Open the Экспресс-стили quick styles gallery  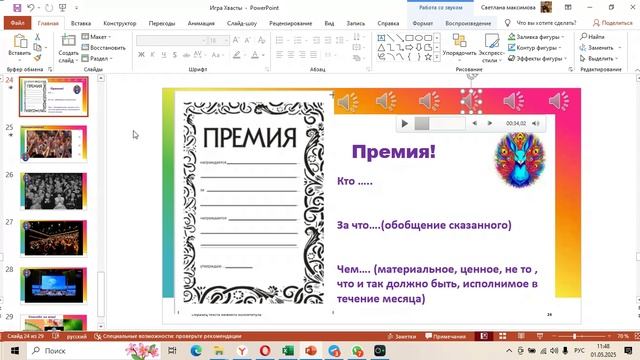pos(491,48)
